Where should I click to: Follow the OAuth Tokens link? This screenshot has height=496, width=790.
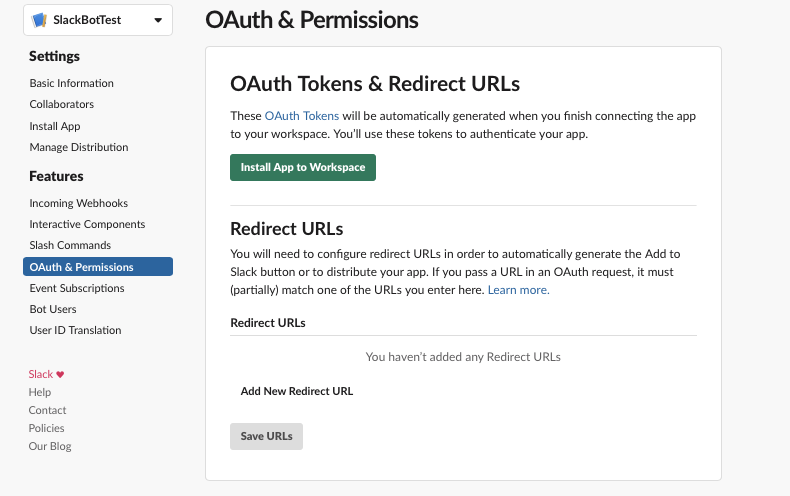click(302, 116)
